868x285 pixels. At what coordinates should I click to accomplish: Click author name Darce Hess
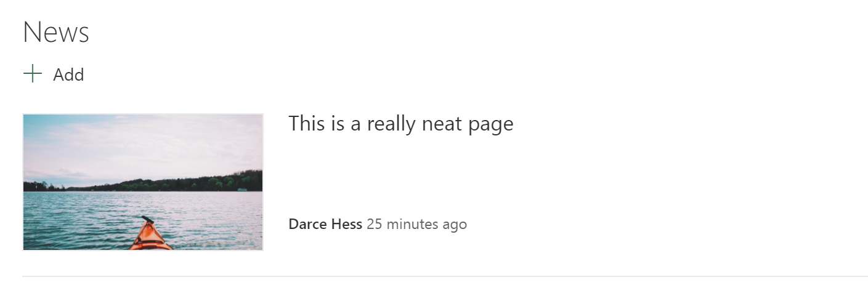coord(325,224)
